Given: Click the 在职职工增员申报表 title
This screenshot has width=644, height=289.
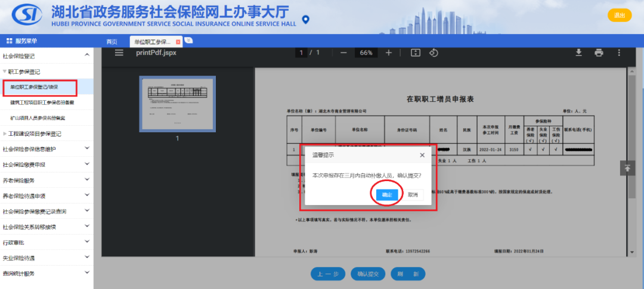Looking at the screenshot, I should 440,100.
